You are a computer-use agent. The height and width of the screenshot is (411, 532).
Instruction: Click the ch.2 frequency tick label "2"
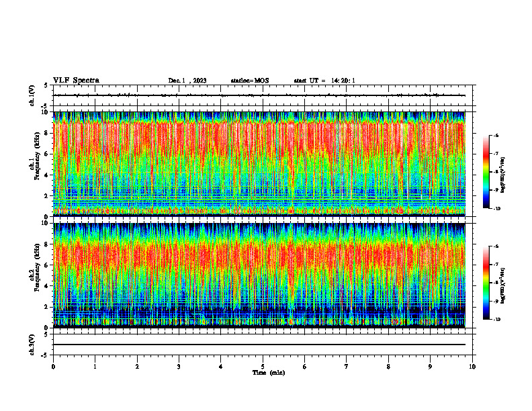coord(47,307)
